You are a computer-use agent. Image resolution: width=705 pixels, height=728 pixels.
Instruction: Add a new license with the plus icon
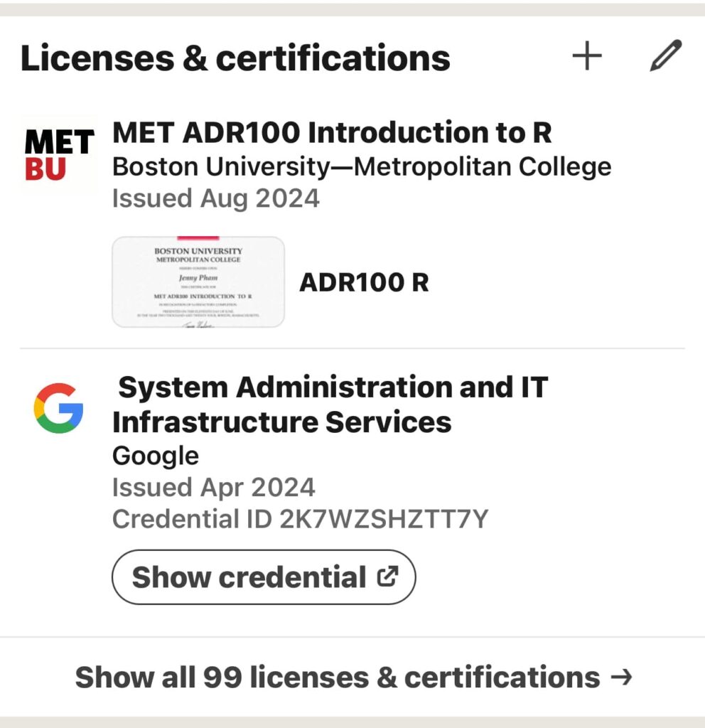[587, 55]
